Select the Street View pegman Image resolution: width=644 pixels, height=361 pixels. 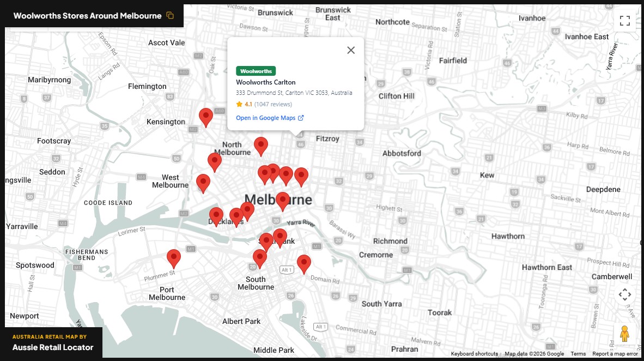[x=625, y=333]
